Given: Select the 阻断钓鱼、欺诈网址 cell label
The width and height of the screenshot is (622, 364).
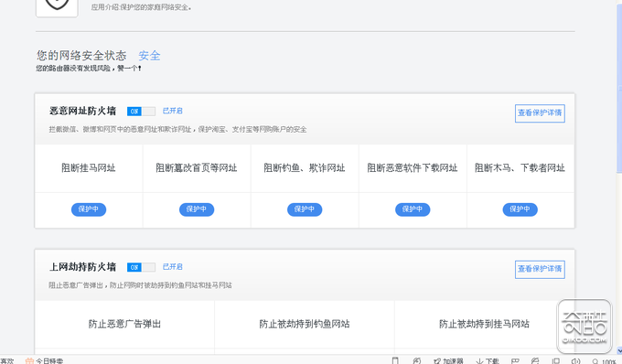Looking at the screenshot, I should point(305,168).
